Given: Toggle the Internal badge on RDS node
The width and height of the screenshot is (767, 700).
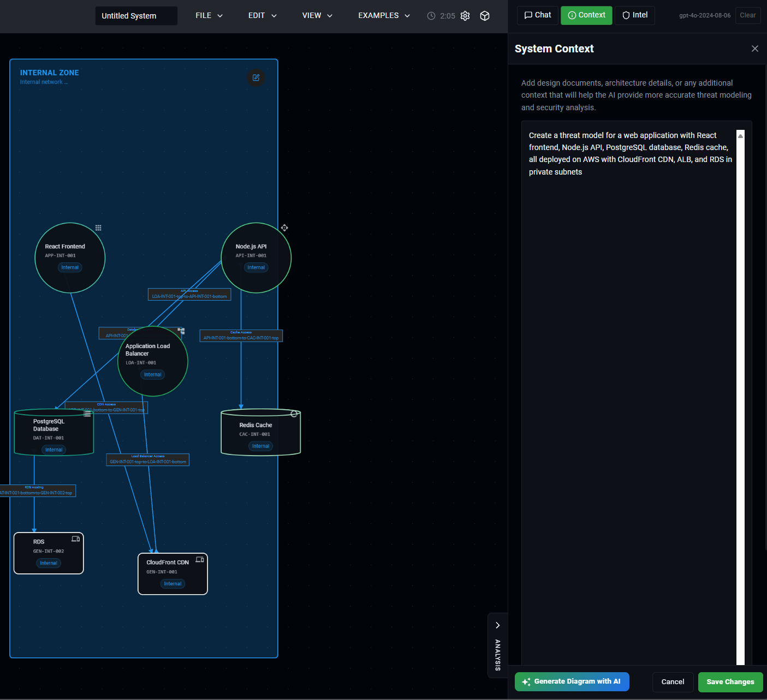Looking at the screenshot, I should coord(49,563).
